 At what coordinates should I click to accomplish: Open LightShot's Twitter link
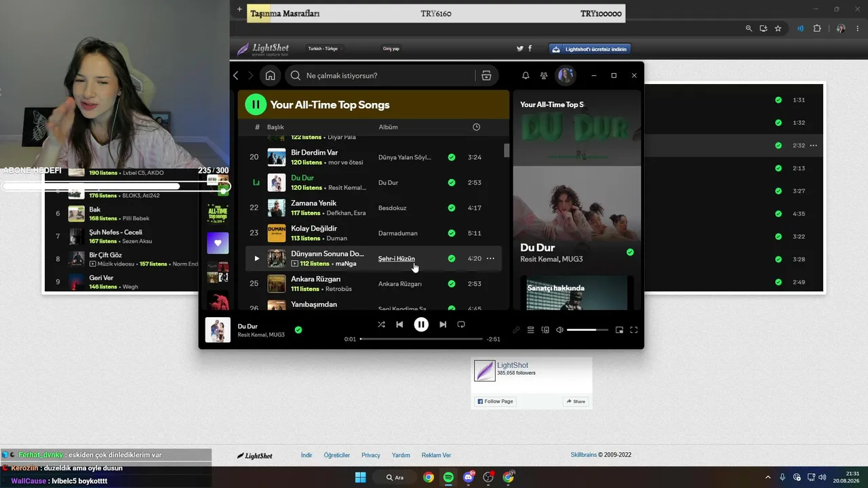point(520,49)
